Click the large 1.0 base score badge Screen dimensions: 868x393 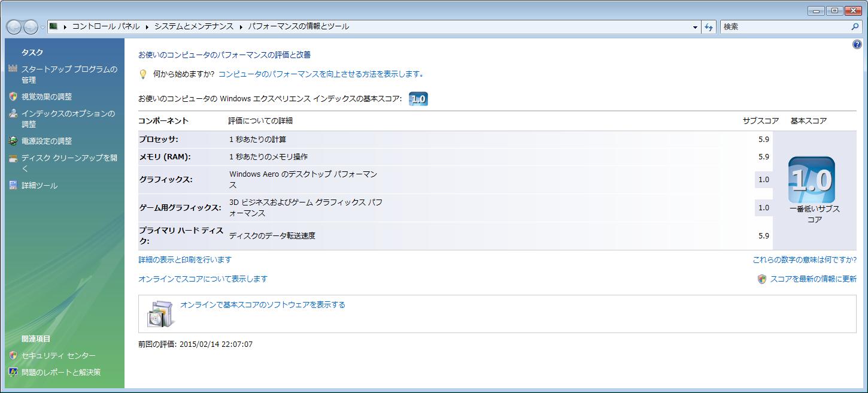[812, 180]
